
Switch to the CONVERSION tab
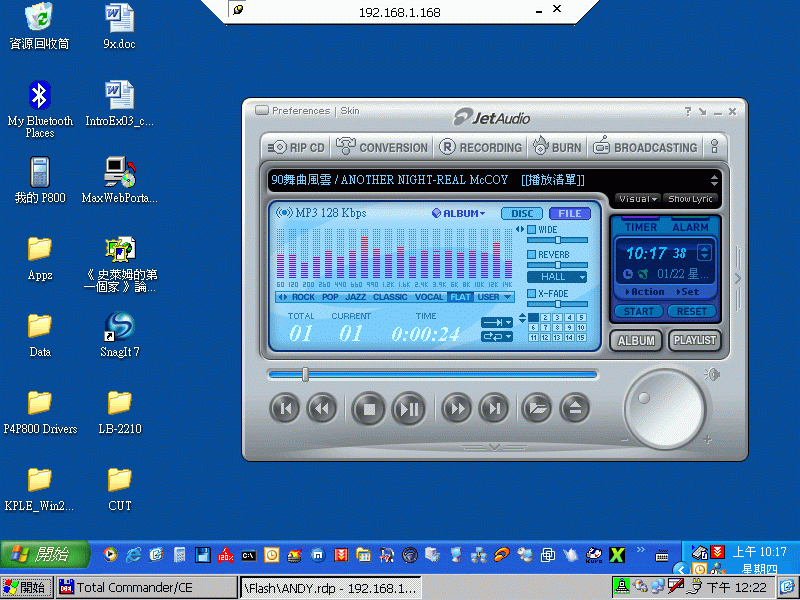pyautogui.click(x=382, y=147)
